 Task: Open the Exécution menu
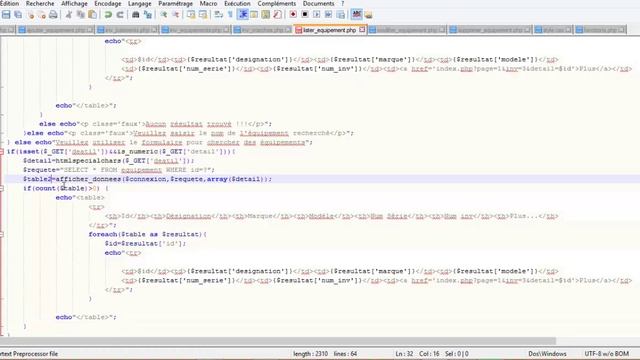237,3
